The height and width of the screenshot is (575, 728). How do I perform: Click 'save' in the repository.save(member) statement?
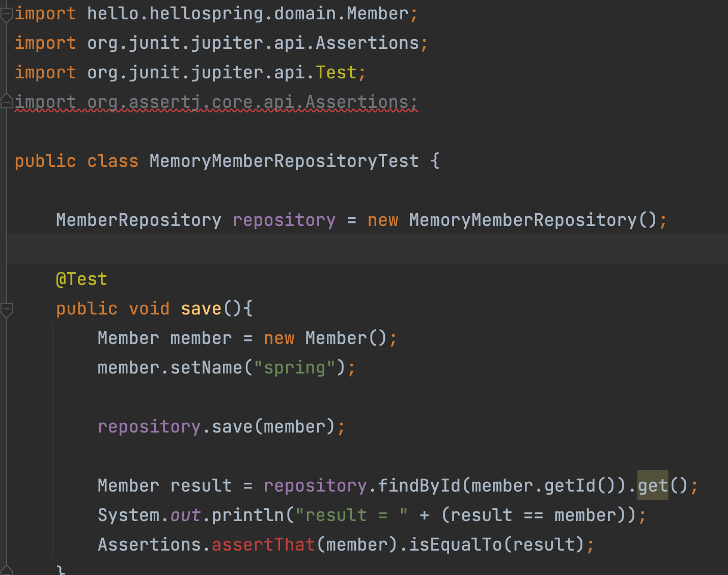[232, 427]
